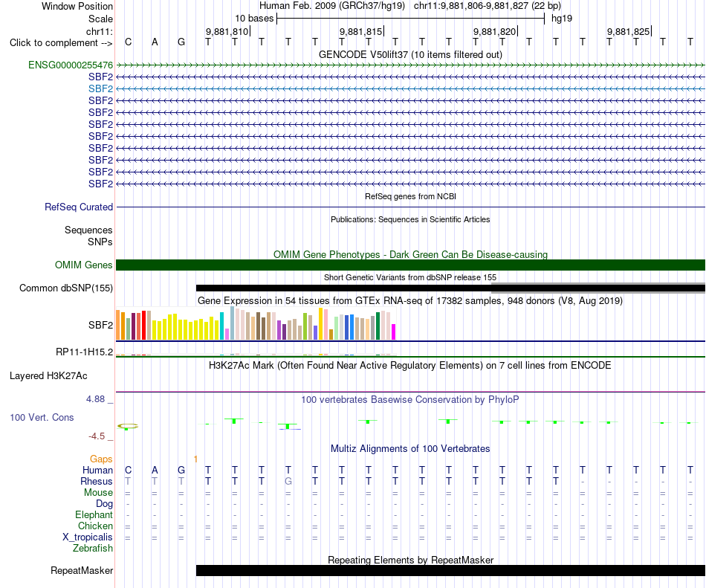Click the Sequences track label
Viewport: 706px width, 588px height.
click(88, 230)
